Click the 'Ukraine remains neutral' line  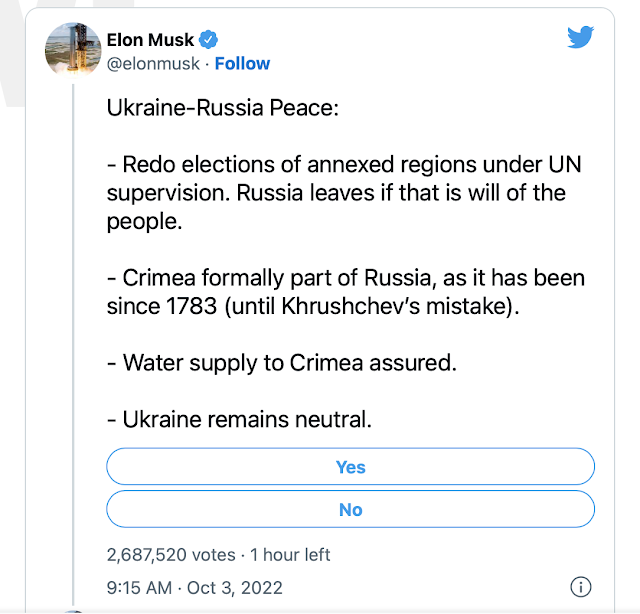pos(240,419)
